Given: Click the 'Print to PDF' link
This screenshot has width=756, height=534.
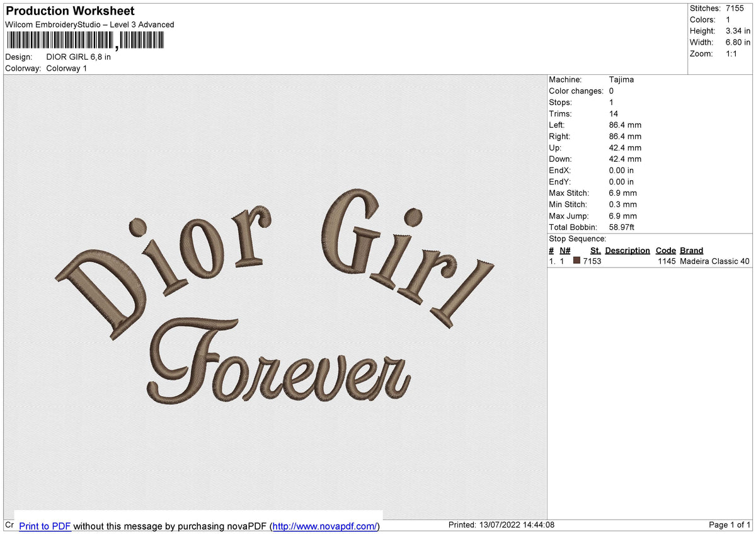Looking at the screenshot, I should point(45,526).
